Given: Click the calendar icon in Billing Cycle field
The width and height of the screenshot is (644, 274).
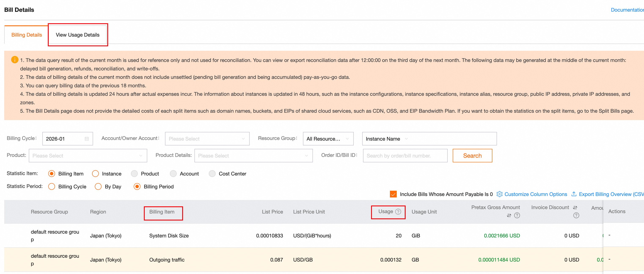Looking at the screenshot, I should click(x=87, y=139).
